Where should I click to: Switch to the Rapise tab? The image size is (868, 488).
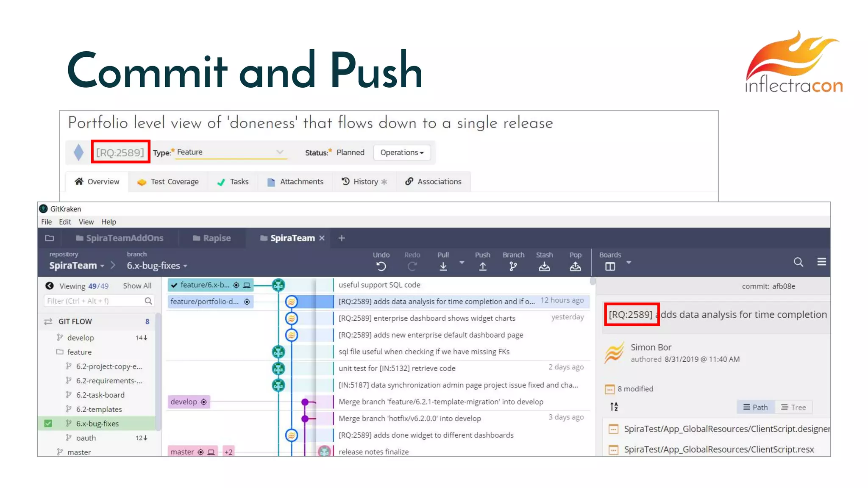(211, 238)
